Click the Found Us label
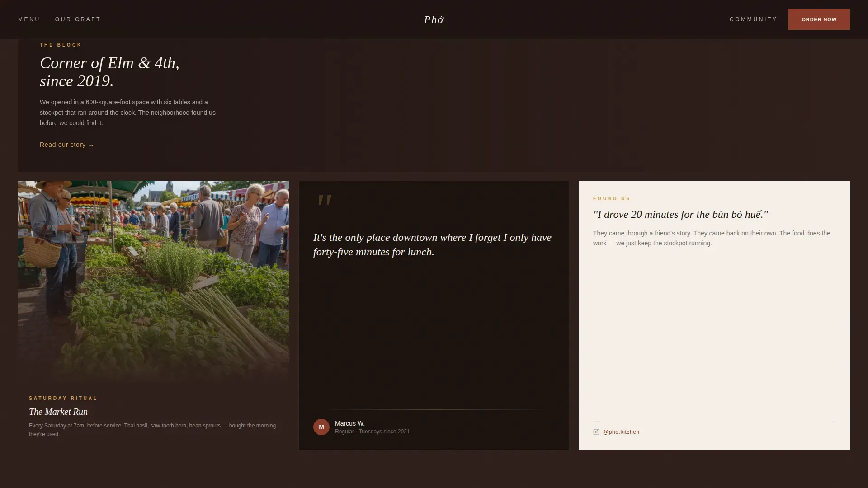Screen dimensions: 868x488 (612, 198)
